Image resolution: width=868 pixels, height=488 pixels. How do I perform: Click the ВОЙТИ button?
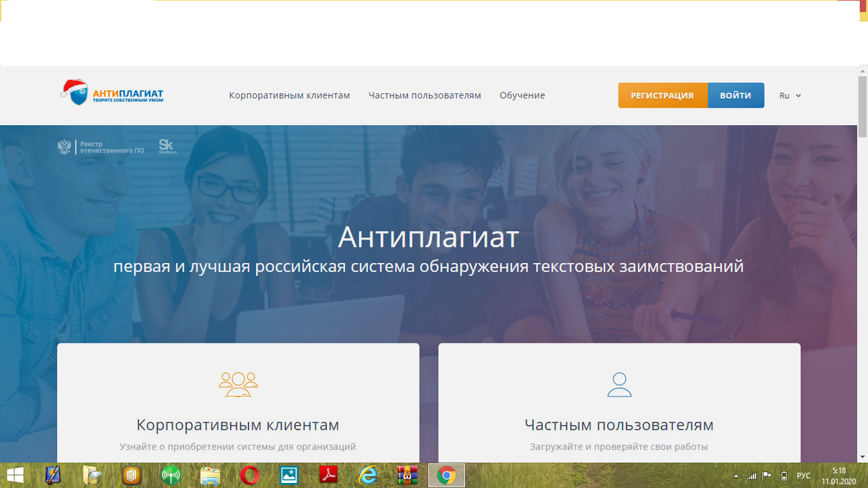[736, 95]
